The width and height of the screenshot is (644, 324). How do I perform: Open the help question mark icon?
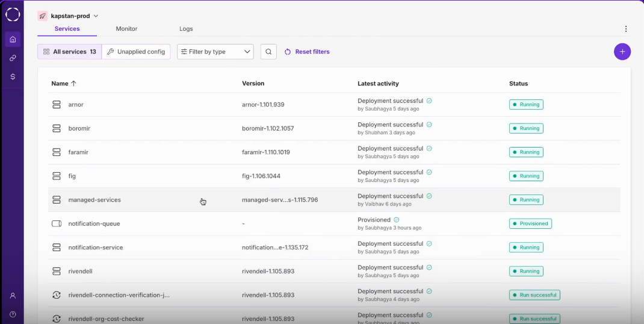[x=13, y=314]
